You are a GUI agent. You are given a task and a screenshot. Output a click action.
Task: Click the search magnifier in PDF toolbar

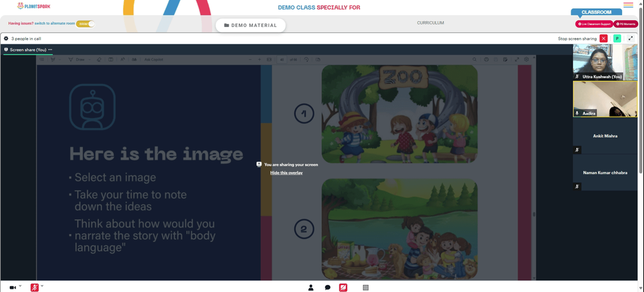475,60
